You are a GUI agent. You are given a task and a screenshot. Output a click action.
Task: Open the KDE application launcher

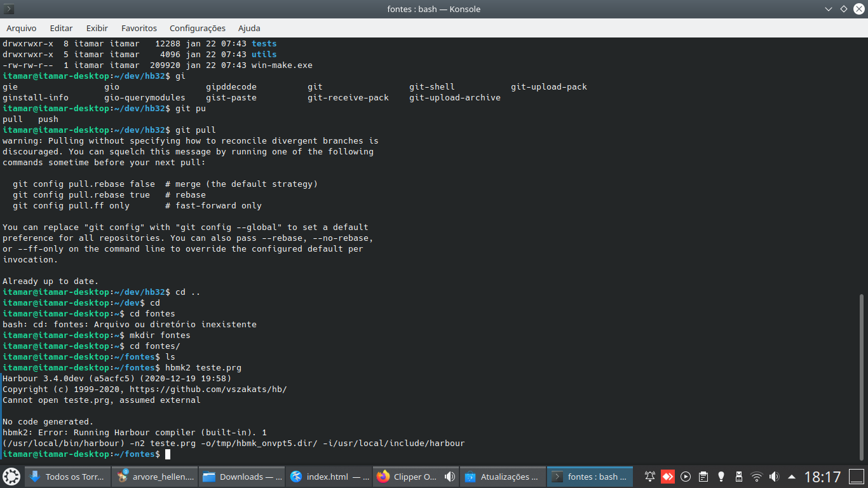point(11,477)
